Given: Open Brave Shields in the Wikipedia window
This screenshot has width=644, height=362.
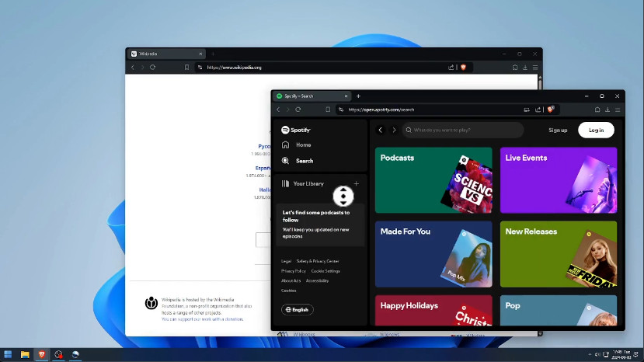Looking at the screenshot, I should pos(463,68).
